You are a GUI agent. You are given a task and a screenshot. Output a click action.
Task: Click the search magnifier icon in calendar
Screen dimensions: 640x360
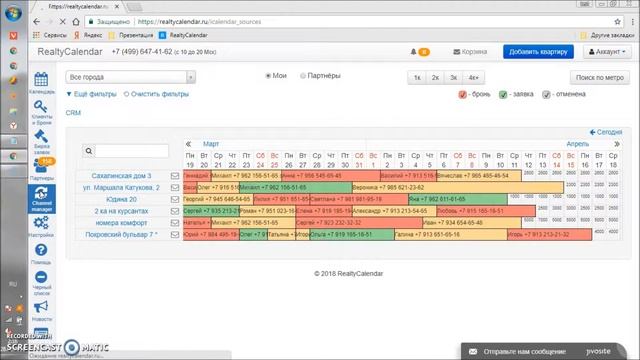89,151
